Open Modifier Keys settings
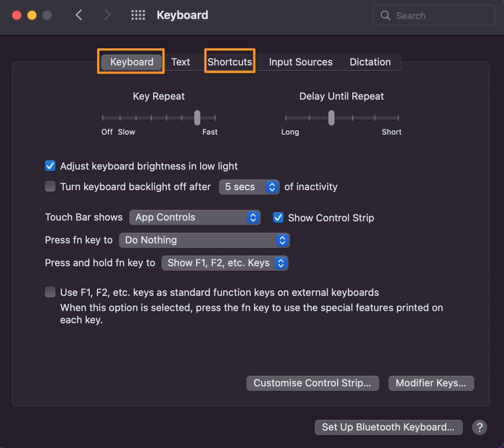The image size is (504, 448). (431, 383)
